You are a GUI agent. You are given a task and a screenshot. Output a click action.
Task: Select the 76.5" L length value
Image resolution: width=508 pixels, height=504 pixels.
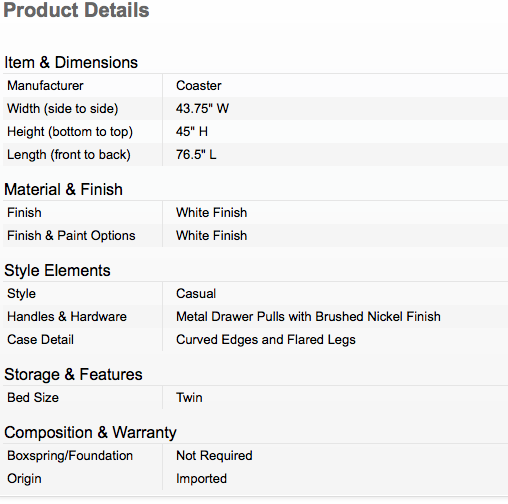(196, 155)
